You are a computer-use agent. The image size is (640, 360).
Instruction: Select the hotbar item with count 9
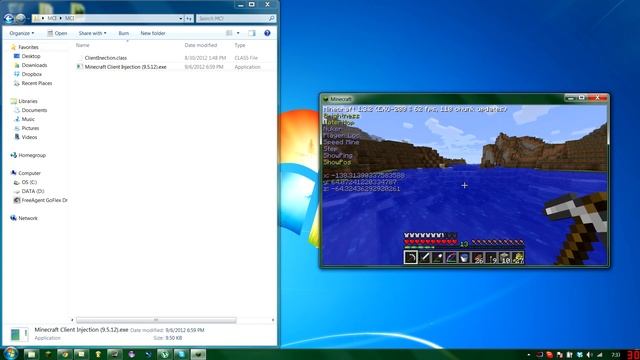pos(491,257)
